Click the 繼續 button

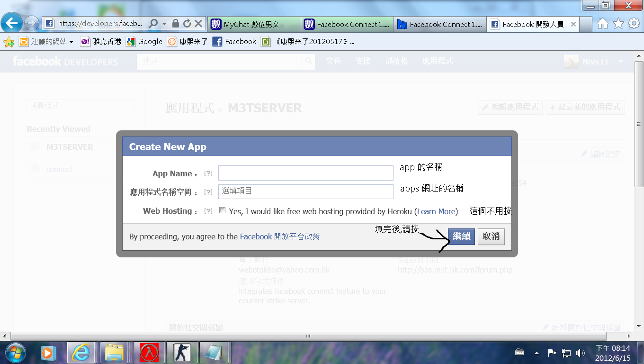(461, 237)
